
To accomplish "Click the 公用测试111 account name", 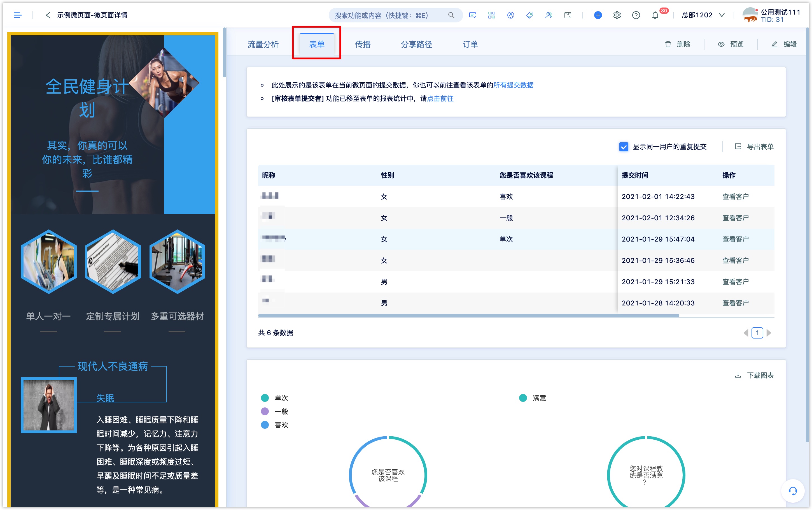I will 780,12.
